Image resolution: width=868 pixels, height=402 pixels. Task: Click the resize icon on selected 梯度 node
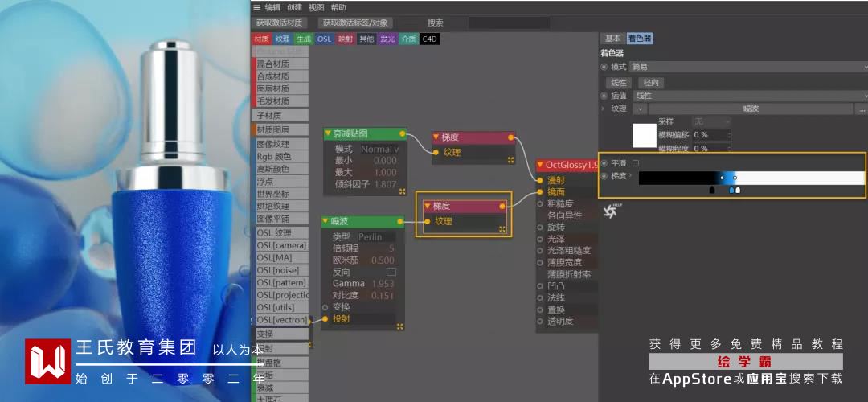[502, 228]
